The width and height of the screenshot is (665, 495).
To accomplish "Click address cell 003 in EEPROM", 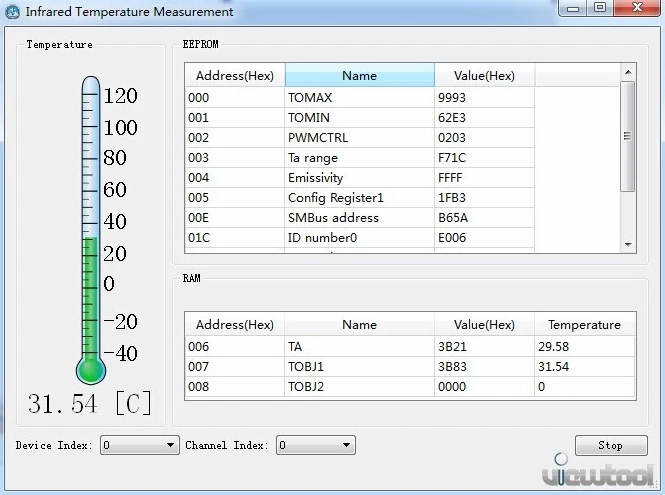I will (x=235, y=157).
